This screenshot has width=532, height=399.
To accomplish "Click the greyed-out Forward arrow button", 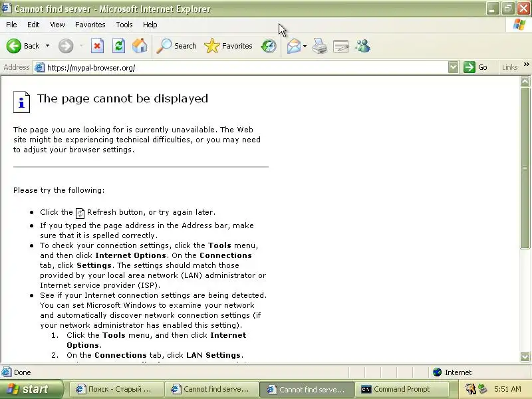I will pos(65,46).
